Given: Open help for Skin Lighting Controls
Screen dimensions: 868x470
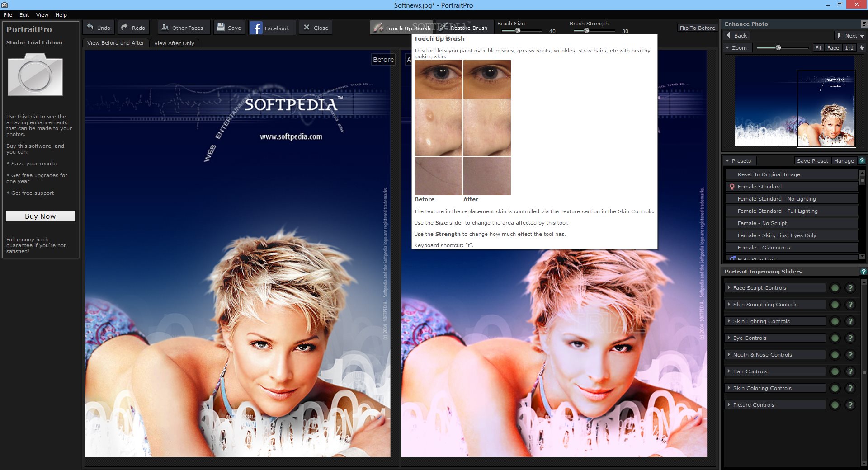Looking at the screenshot, I should click(x=850, y=321).
